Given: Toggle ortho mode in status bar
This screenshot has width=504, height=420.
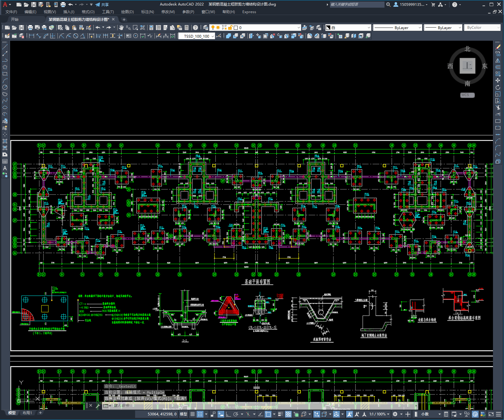Looking at the screenshot, I should tap(228, 414).
